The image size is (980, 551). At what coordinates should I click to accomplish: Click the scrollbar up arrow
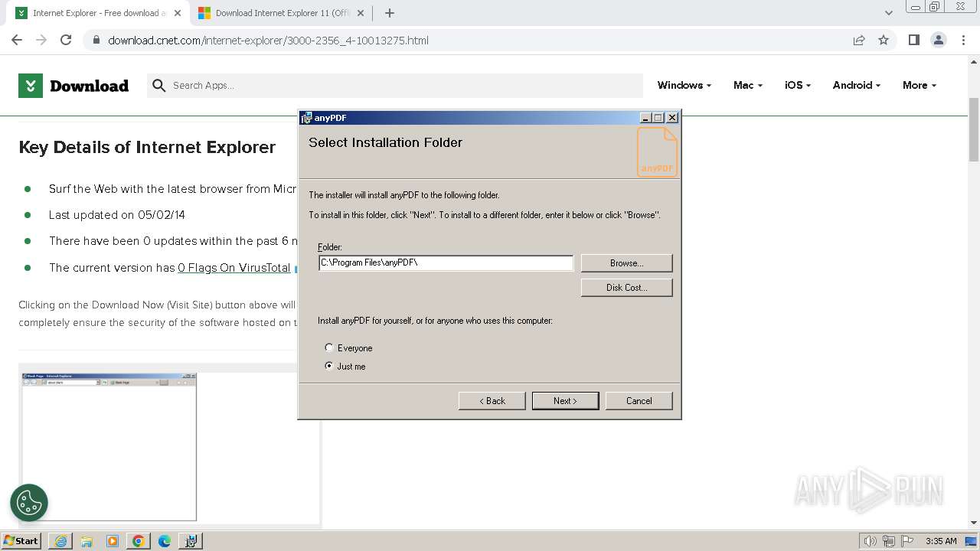click(x=974, y=61)
